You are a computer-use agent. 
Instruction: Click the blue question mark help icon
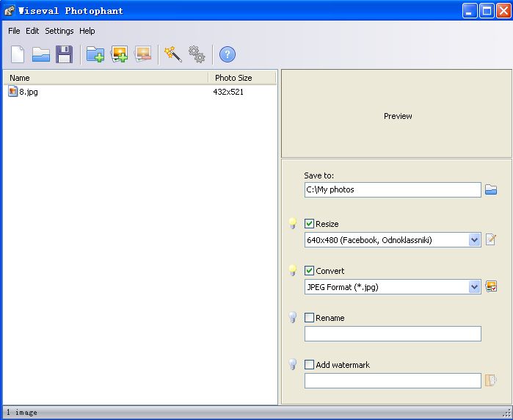[x=228, y=54]
